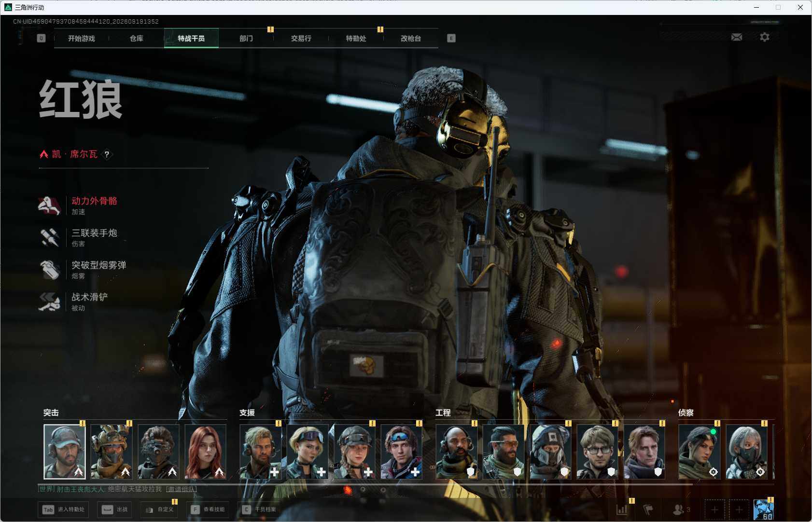The height and width of the screenshot is (522, 812).
Task: Select the blond bearded support operator
Action: click(x=261, y=452)
